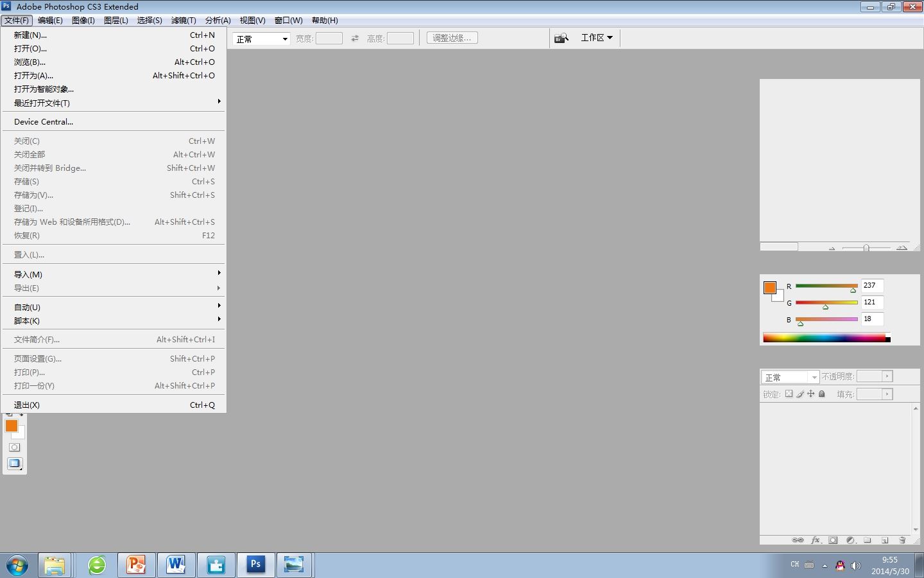Open the green browser icon in taskbar
The width and height of the screenshot is (924, 578).
97,565
